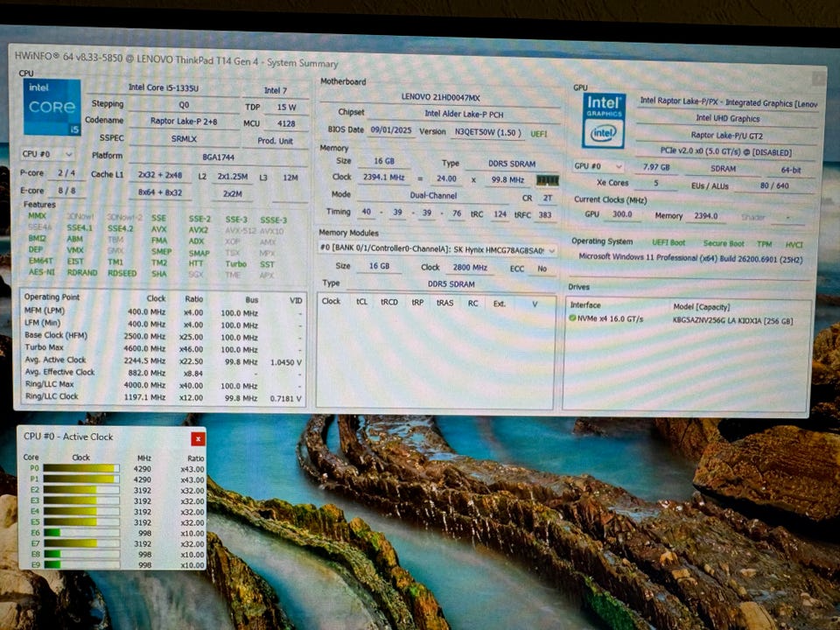The width and height of the screenshot is (840, 630).
Task: Click the AVX2 feature indicator
Action: coord(197,230)
